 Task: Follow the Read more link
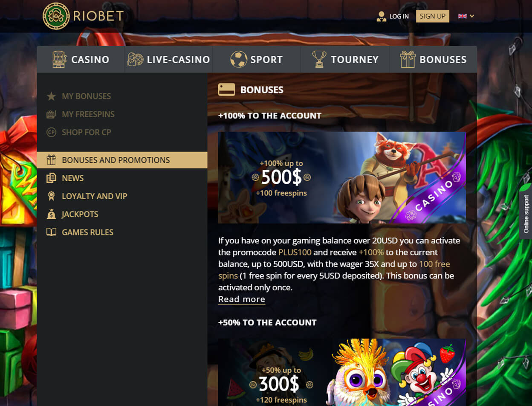(x=242, y=299)
